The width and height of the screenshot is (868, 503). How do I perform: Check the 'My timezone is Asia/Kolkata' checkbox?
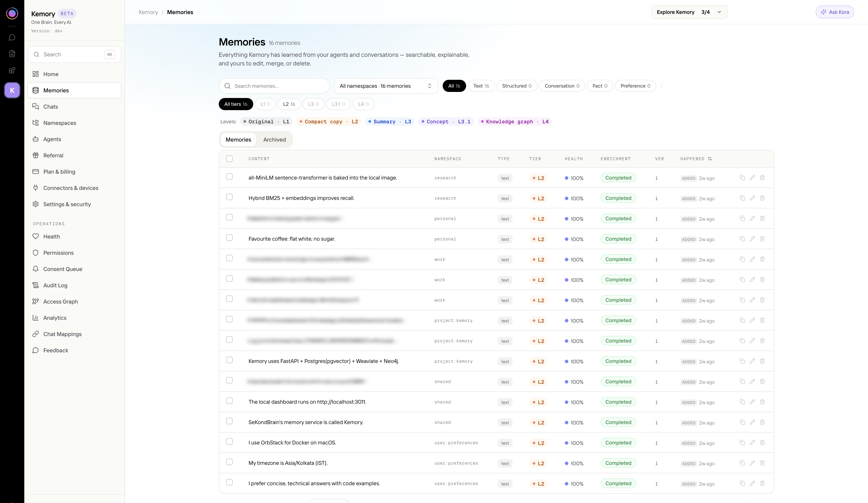click(229, 462)
